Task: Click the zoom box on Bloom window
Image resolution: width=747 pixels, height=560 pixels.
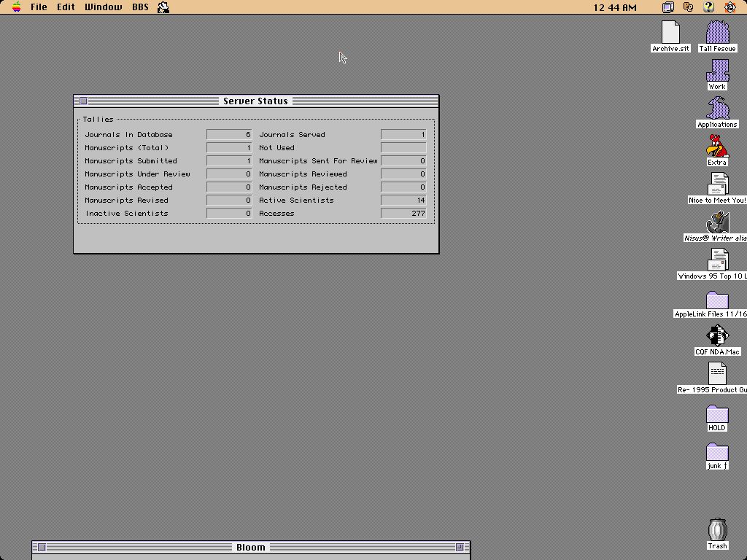Action: coord(460,547)
